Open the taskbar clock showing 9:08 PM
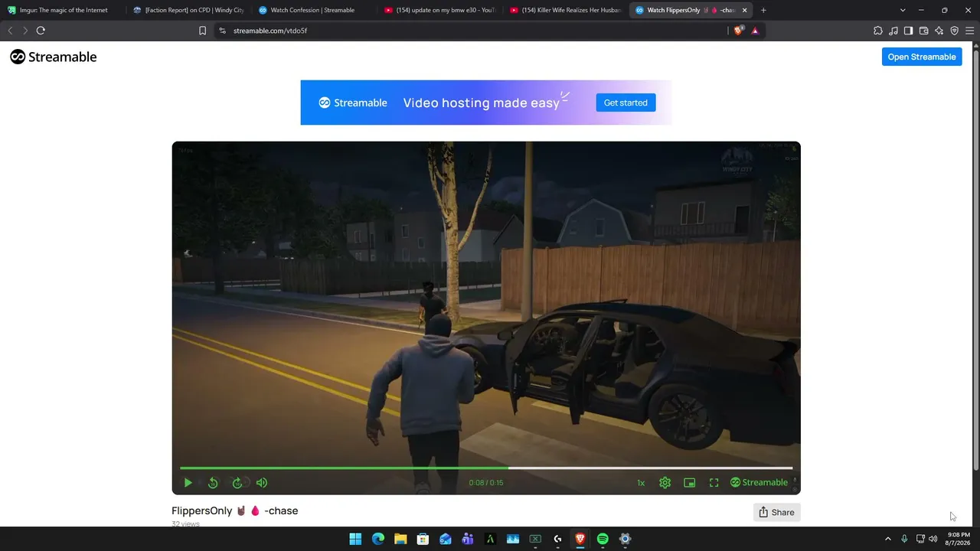The width and height of the screenshot is (980, 551). click(959, 539)
